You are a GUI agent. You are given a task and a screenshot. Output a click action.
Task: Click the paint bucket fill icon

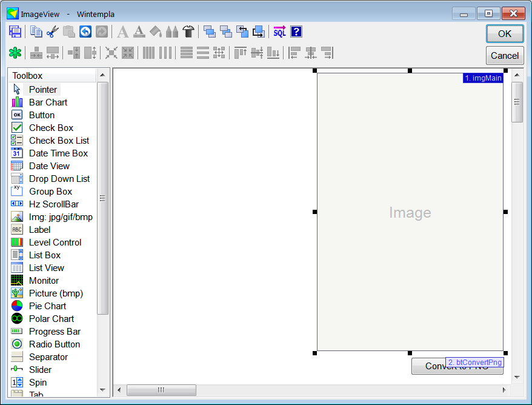coord(156,32)
